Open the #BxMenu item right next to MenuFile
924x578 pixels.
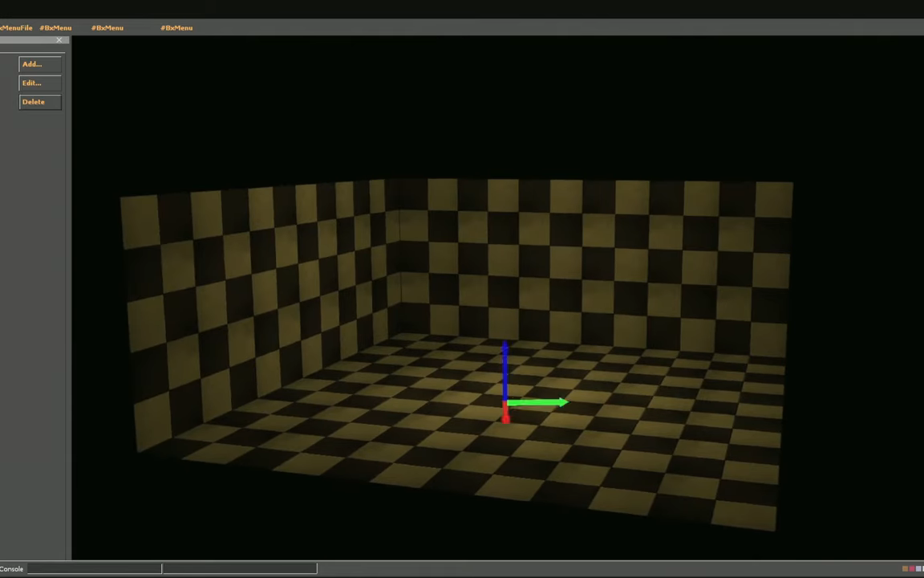click(x=55, y=28)
